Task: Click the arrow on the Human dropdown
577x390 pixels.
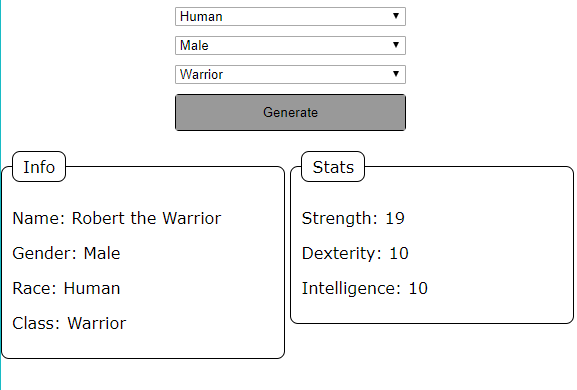Action: pyautogui.click(x=396, y=16)
